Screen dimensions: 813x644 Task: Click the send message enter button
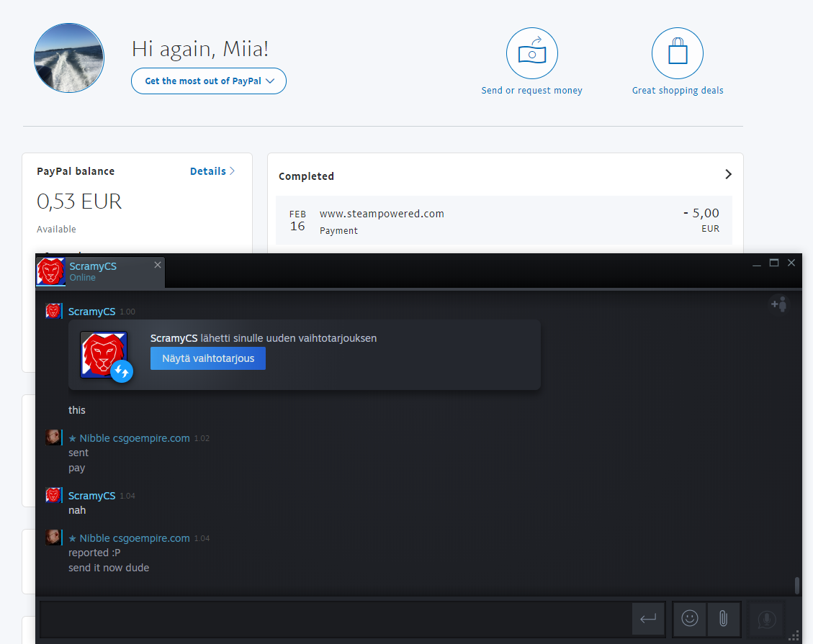648,618
